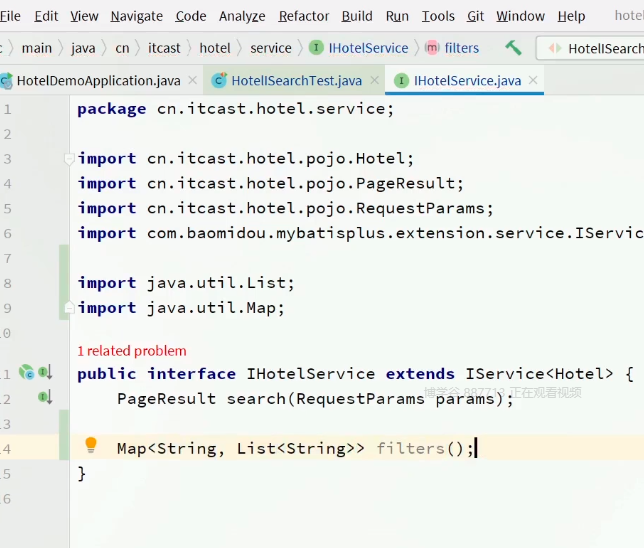Open the Edit menu
Screen dimensions: 644x548
46,16
